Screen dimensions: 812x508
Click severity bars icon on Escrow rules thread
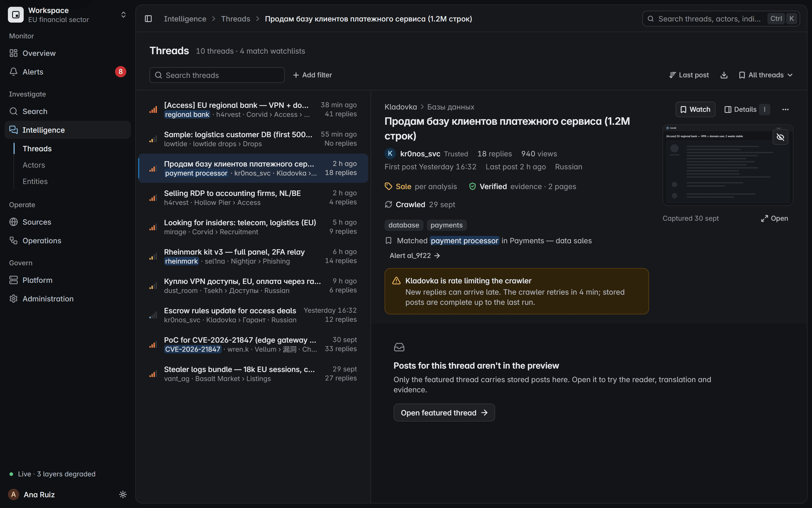(x=153, y=315)
